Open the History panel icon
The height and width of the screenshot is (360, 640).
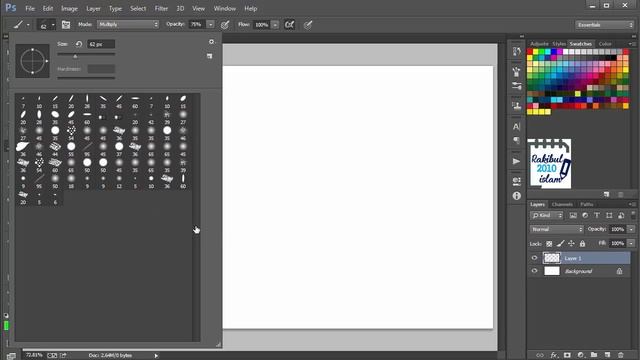pyautogui.click(x=516, y=51)
